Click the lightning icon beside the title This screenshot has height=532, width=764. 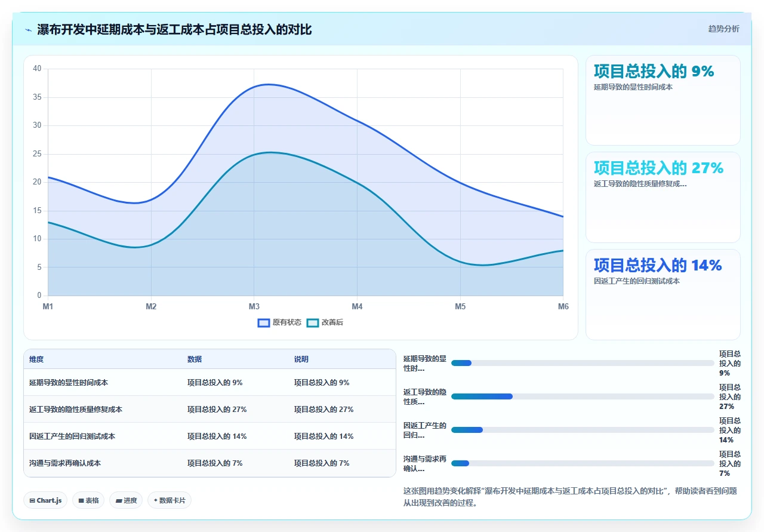[x=29, y=30]
